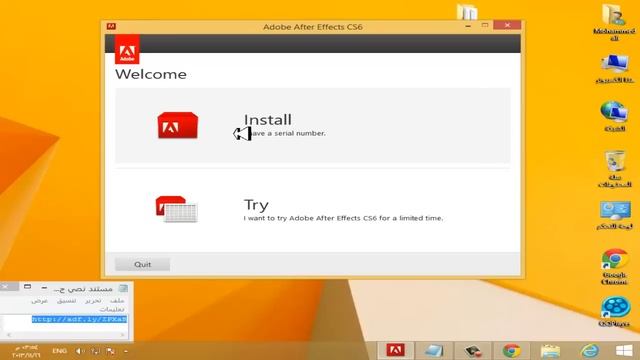This screenshot has height=360, width=640.
Task: Open the Help (تعليمات) menu in Notepad
Action: 112,309
